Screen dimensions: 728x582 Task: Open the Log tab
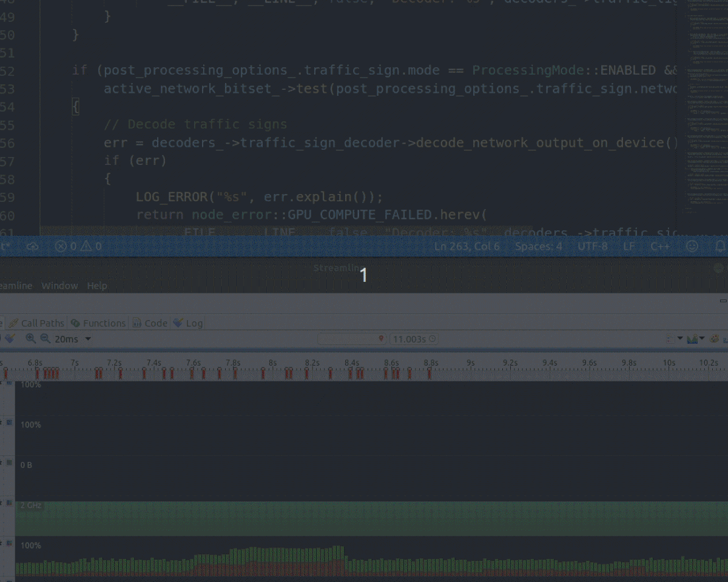(x=188, y=323)
